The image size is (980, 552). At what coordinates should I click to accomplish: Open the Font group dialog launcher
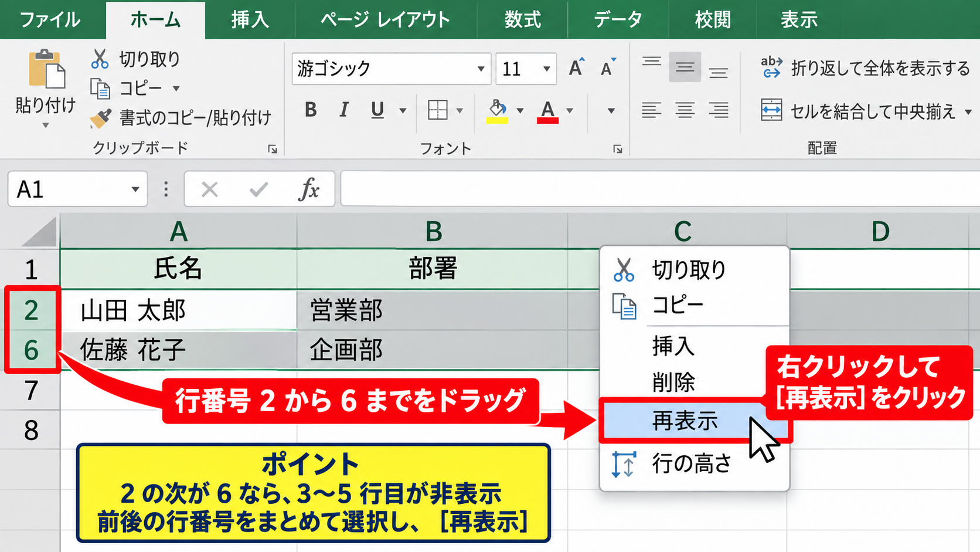point(618,149)
